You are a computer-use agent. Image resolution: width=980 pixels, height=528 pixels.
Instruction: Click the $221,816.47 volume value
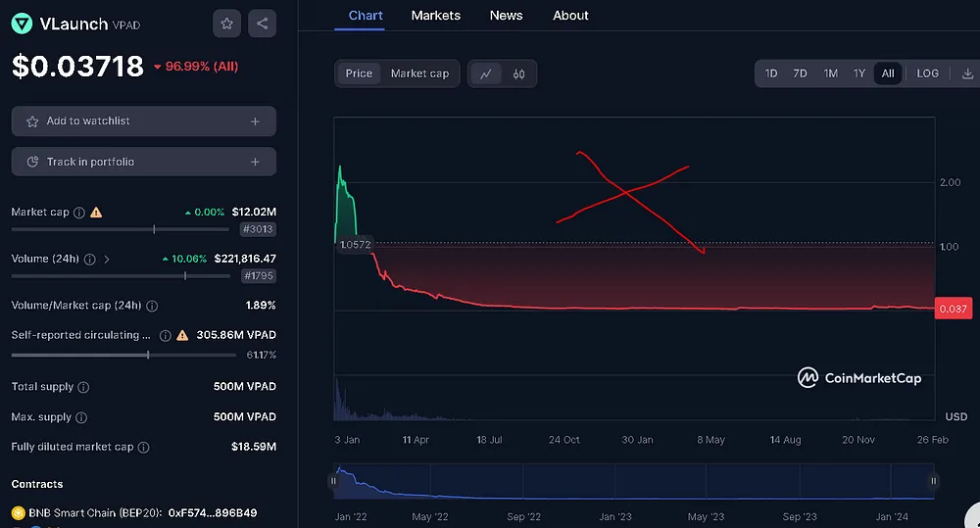coord(245,259)
